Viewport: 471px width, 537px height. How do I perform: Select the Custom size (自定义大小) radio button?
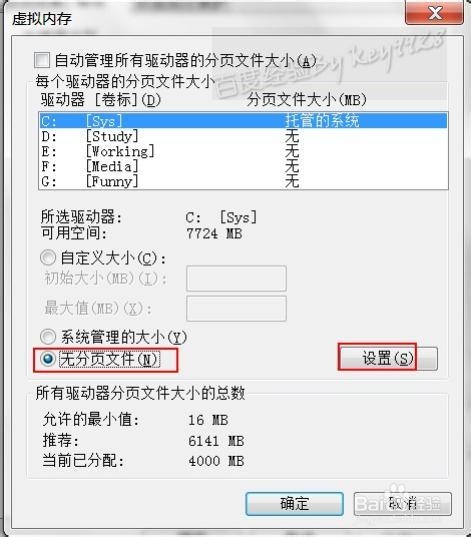pyautogui.click(x=48, y=258)
